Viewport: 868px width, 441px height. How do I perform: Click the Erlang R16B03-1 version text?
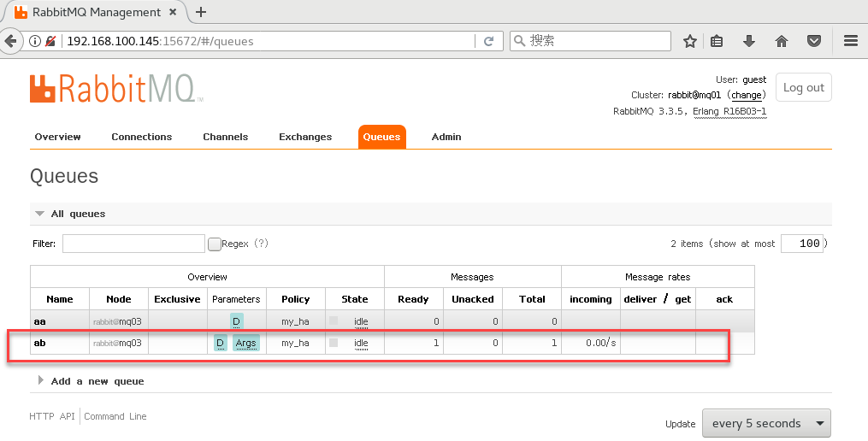pyautogui.click(x=729, y=112)
